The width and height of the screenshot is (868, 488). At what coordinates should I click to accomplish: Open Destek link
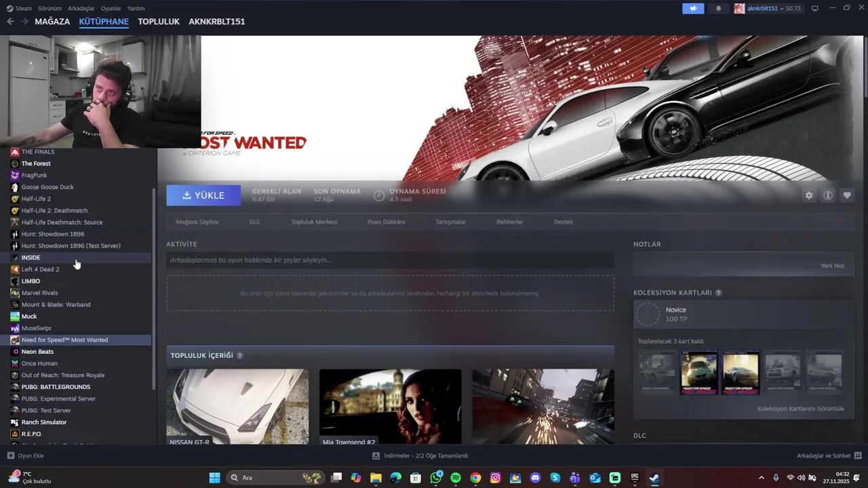point(564,222)
